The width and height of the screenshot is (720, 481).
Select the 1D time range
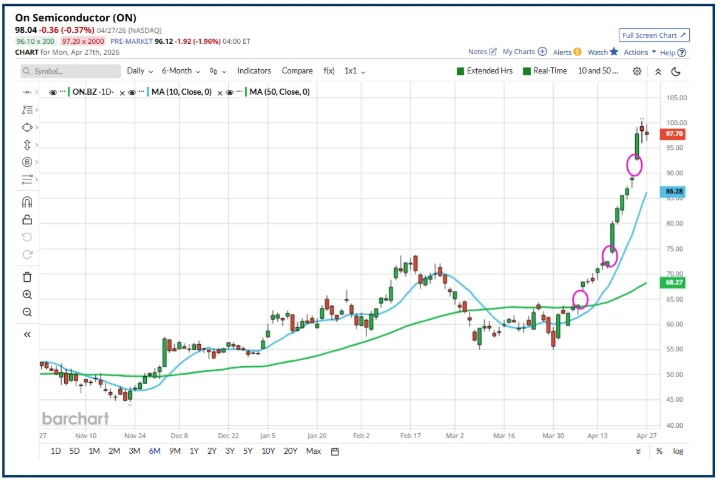(x=56, y=451)
